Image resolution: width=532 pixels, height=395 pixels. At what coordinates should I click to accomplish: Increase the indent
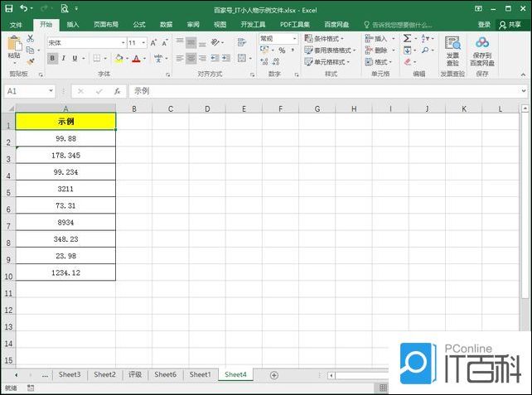click(226, 58)
